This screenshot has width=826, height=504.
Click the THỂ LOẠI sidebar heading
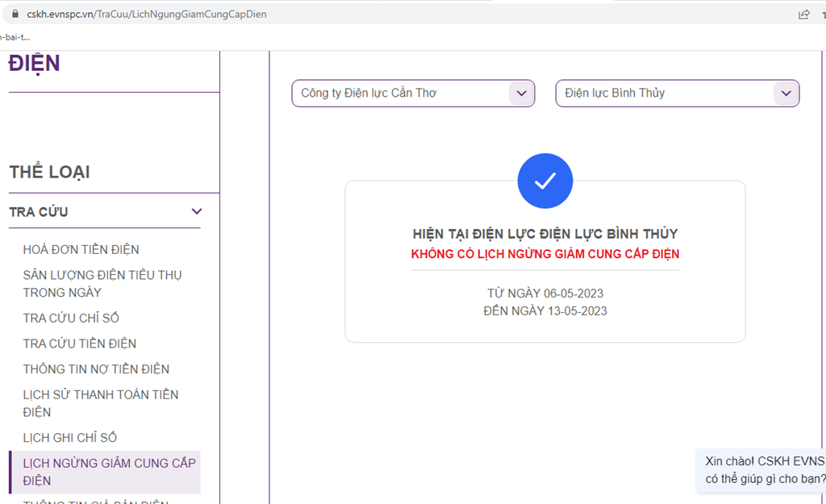49,173
